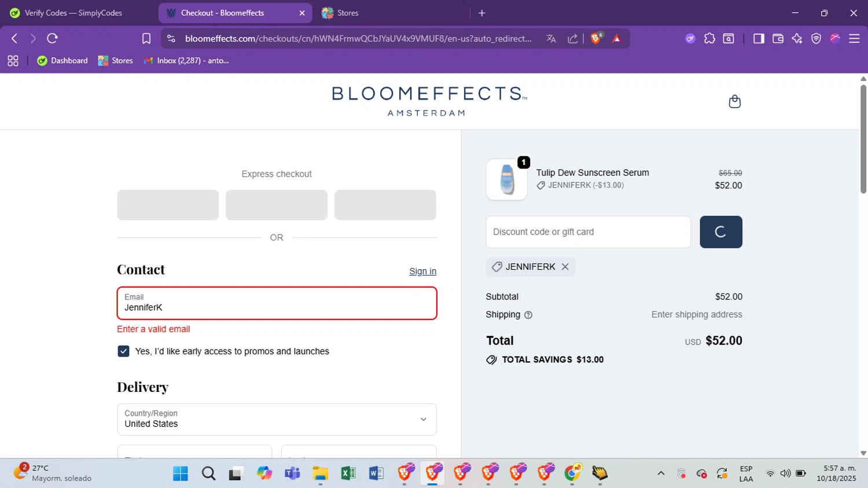Click the Enter a valid email error
Image resolution: width=868 pixels, height=488 pixels.
click(153, 329)
